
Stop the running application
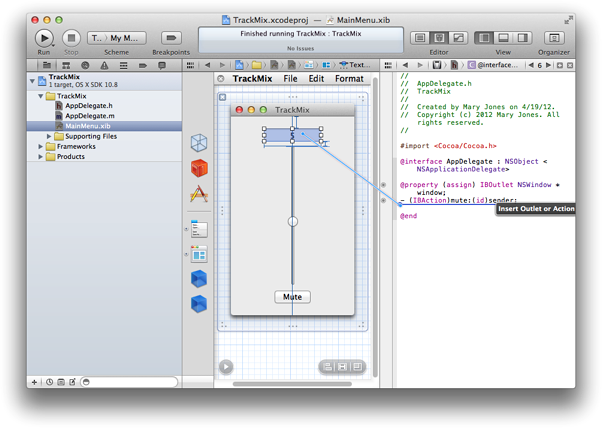(x=71, y=38)
